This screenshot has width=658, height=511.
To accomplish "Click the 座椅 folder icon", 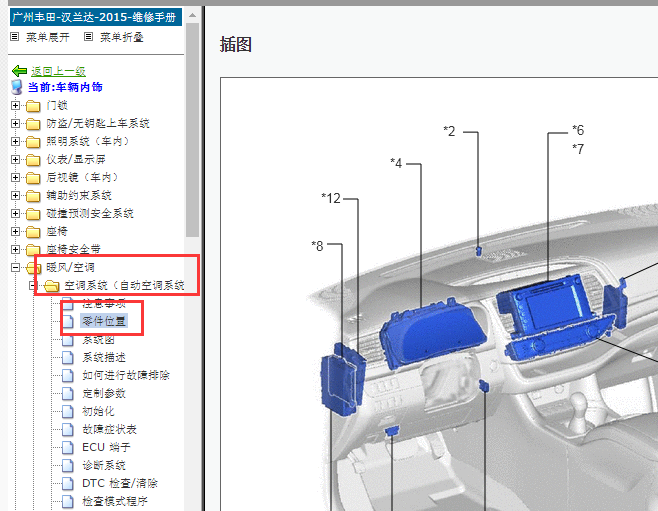I will [33, 232].
